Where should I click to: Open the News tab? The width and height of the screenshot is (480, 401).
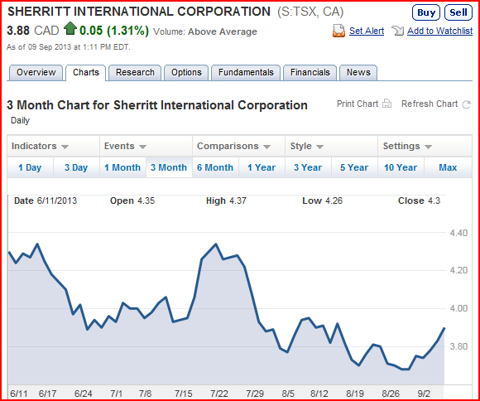tap(358, 72)
